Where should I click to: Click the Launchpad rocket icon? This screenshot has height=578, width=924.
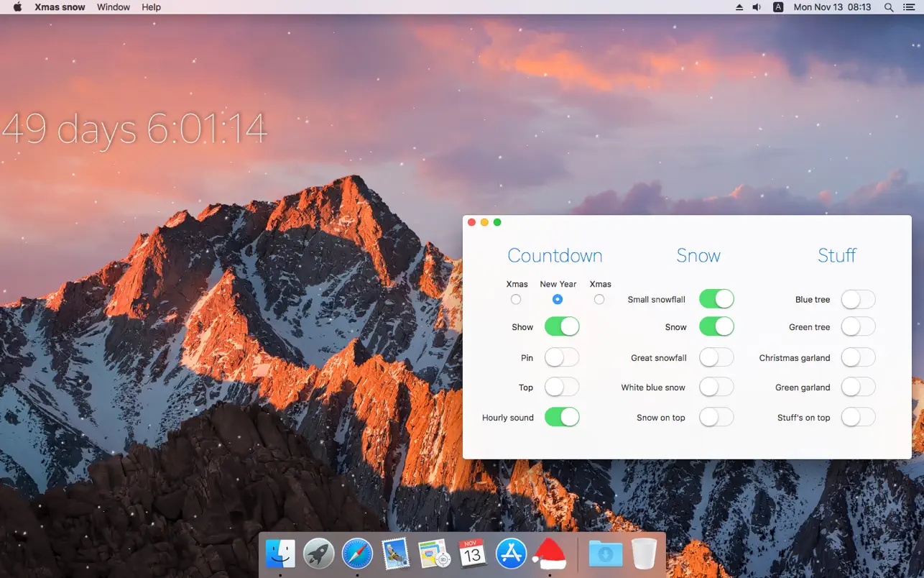click(x=318, y=554)
